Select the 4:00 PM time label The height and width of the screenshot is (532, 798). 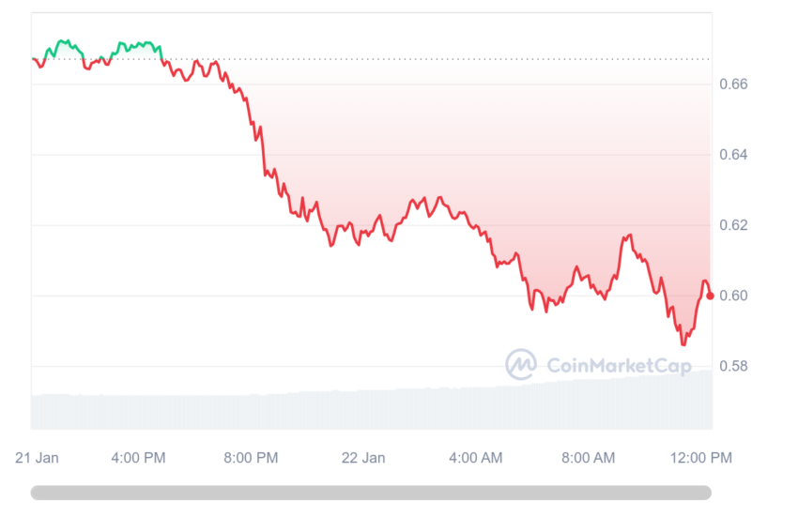[138, 458]
